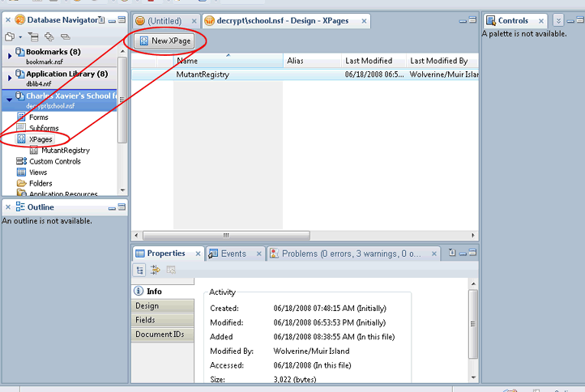Click the add working set plus icon
Viewport: 585px width, 392px height.
[49, 36]
